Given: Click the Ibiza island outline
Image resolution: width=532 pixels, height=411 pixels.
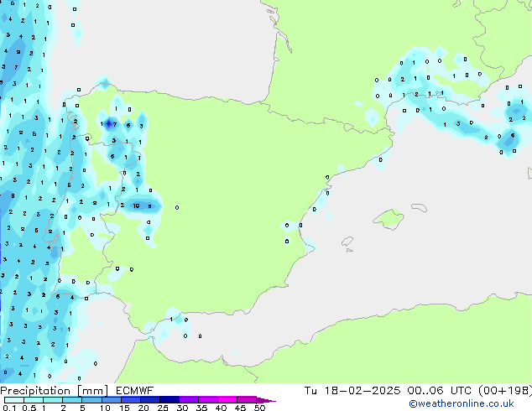Looking at the screenshot, I should coord(347,242).
